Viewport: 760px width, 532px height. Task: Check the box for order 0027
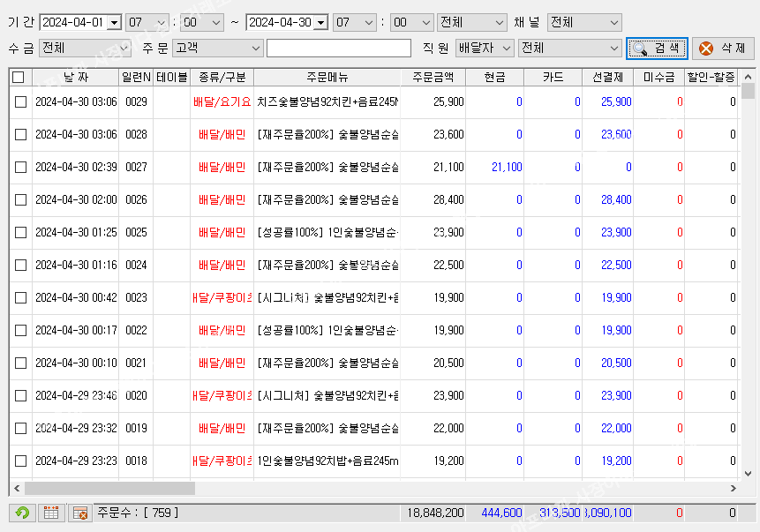point(20,168)
